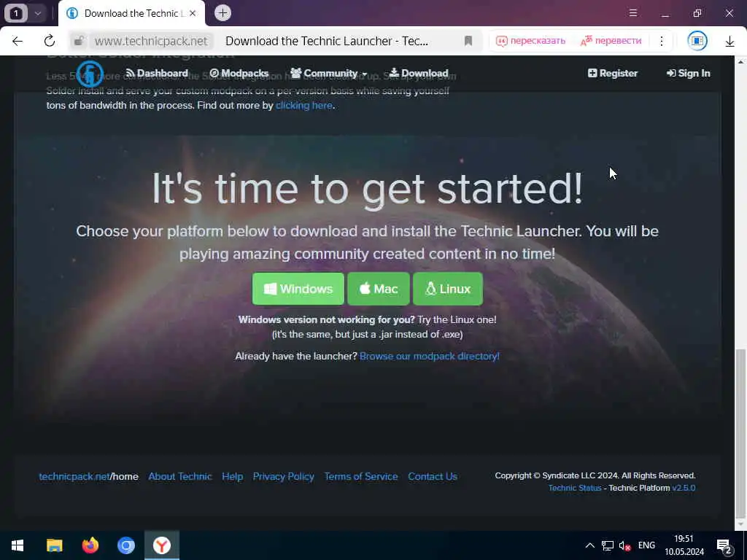
Task: Download the Linux launcher
Action: click(448, 289)
